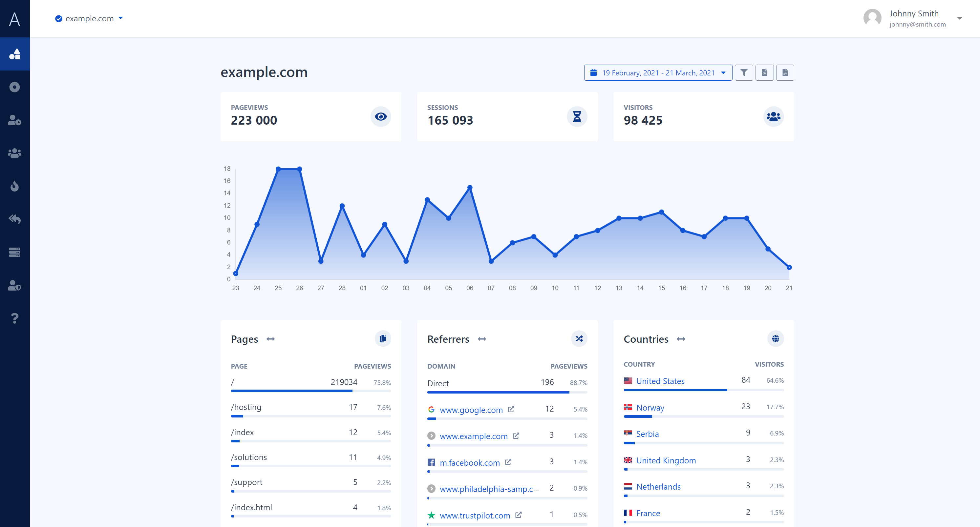Expand the Johnny Smith account menu
Image resolution: width=980 pixels, height=527 pixels.
tap(959, 18)
